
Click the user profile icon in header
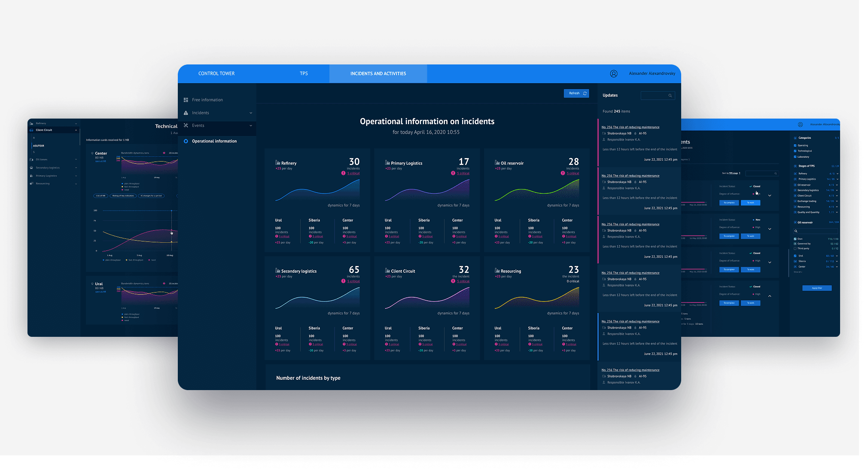(614, 73)
